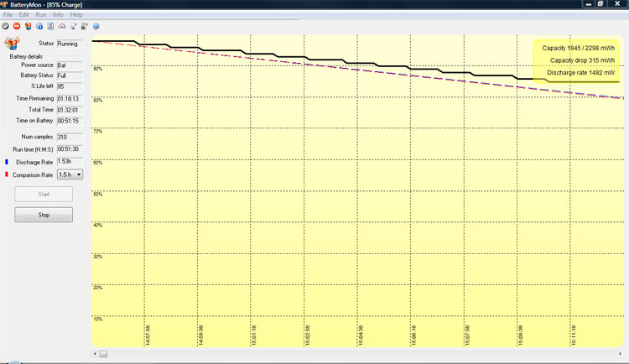Click the blue info globe toolbar icon
This screenshot has width=629, height=364.
click(x=39, y=26)
